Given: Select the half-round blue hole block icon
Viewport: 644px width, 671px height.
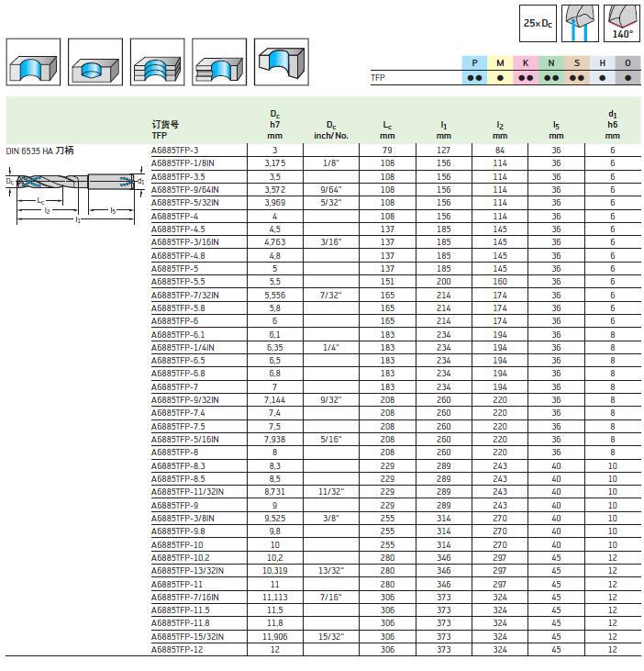Looking at the screenshot, I should [33, 62].
